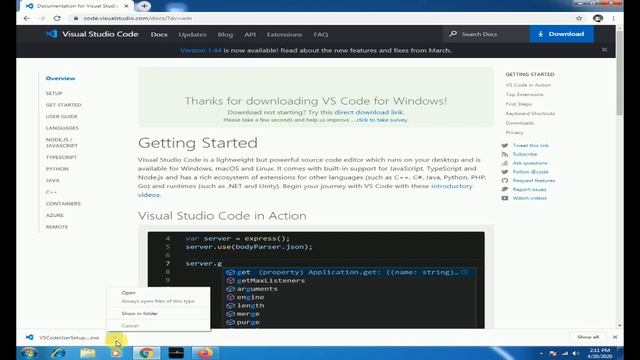Click the RSS icon beside Subscribe
The height and width of the screenshot is (360, 640).
click(505, 154)
